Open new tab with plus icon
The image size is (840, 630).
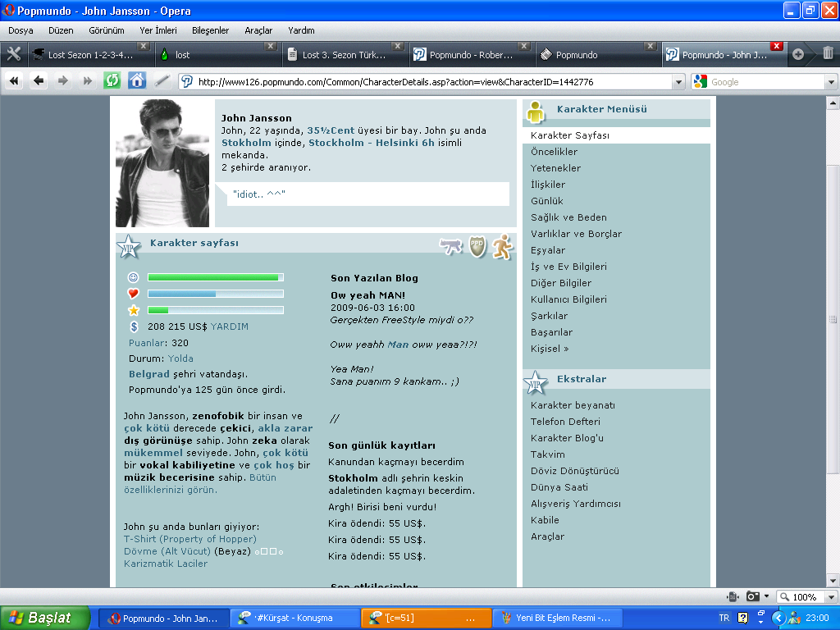[x=798, y=54]
